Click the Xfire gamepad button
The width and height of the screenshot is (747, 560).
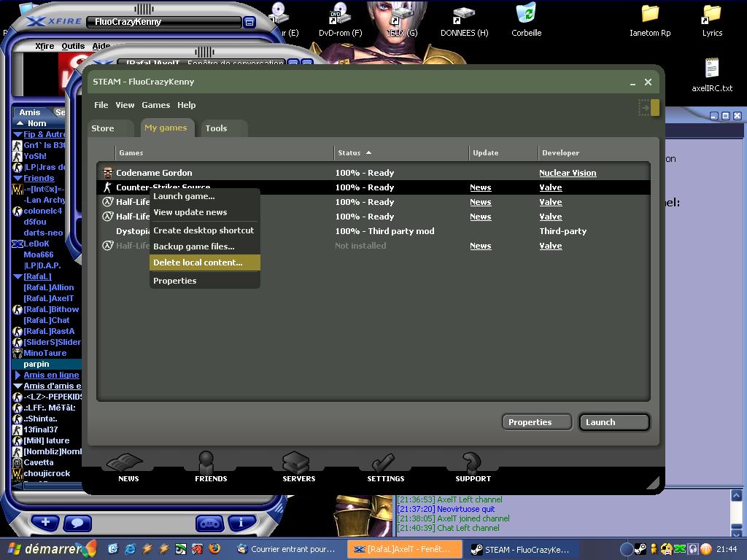click(209, 524)
